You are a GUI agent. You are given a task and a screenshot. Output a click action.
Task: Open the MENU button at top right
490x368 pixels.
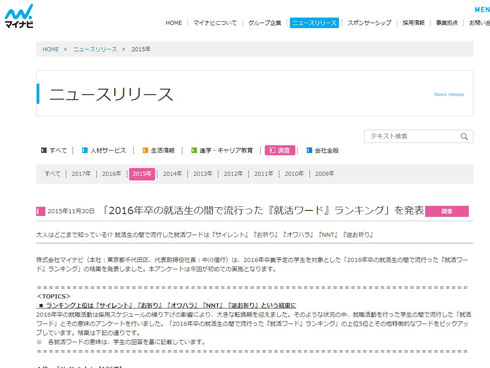click(482, 9)
